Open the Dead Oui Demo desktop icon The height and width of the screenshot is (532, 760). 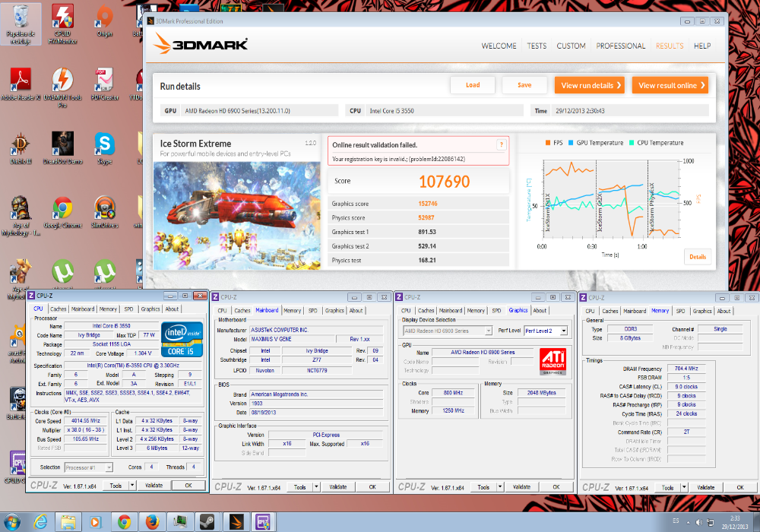[62, 147]
